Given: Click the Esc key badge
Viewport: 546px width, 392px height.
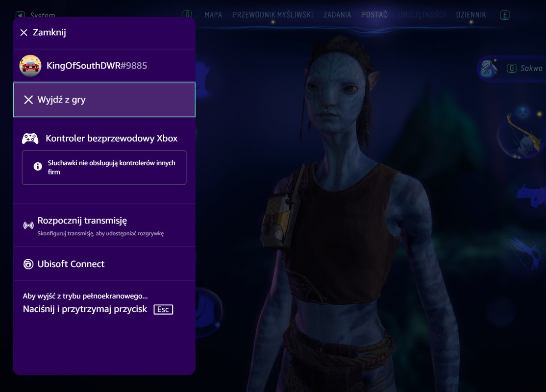Looking at the screenshot, I should click(163, 310).
